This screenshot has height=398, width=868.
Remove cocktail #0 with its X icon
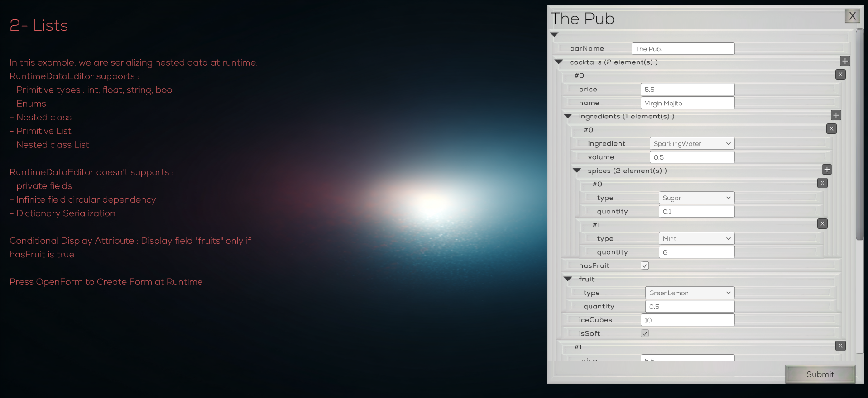point(840,75)
